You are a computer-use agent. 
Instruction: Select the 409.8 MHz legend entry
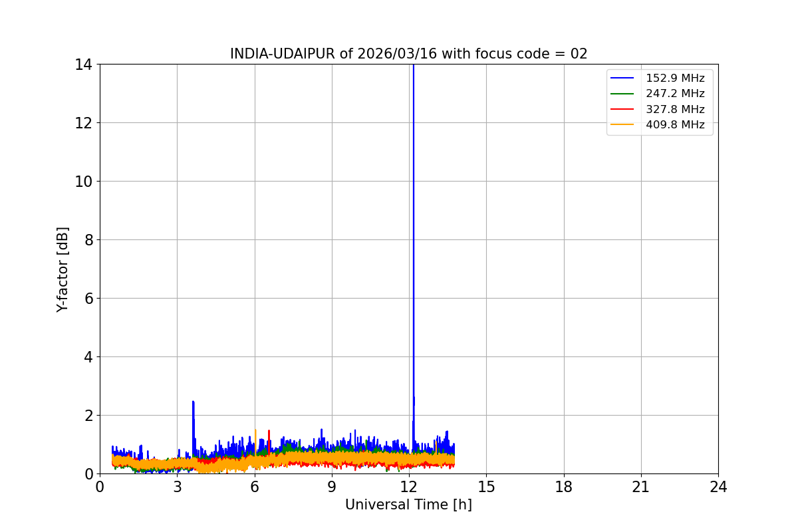point(658,124)
